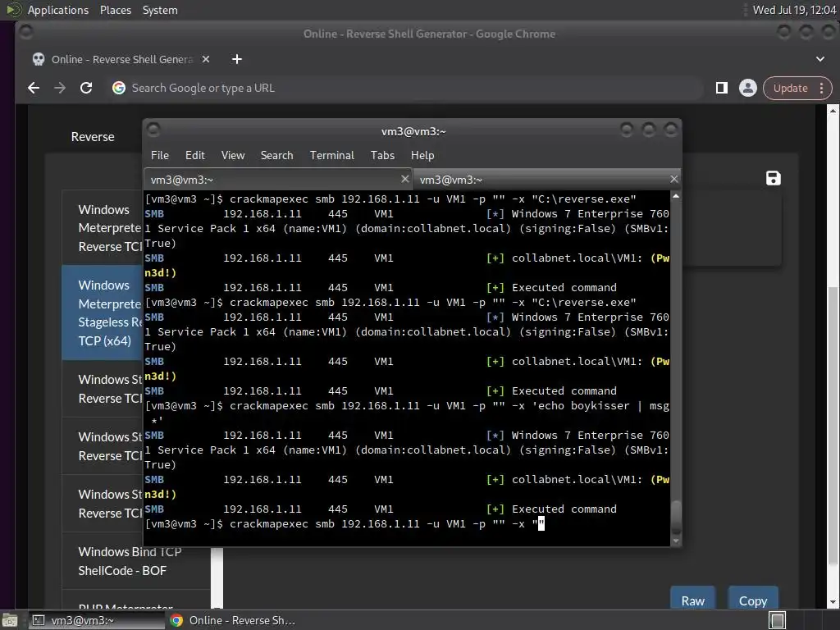The width and height of the screenshot is (840, 630).
Task: Reload the Chrome page
Action: pos(85,88)
